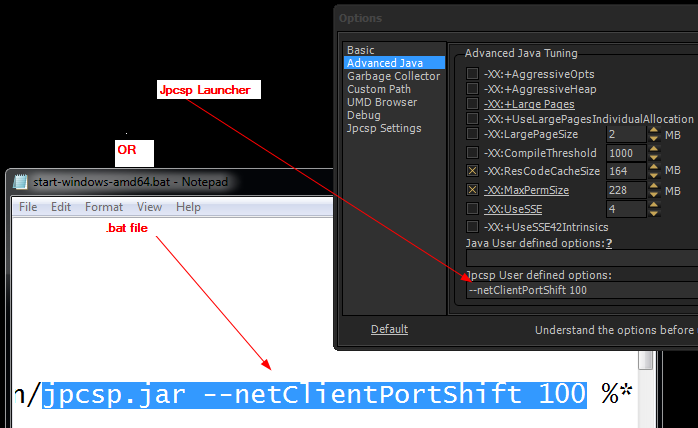
Task: Increase MaxPermSize with up arrow
Action: click(653, 186)
